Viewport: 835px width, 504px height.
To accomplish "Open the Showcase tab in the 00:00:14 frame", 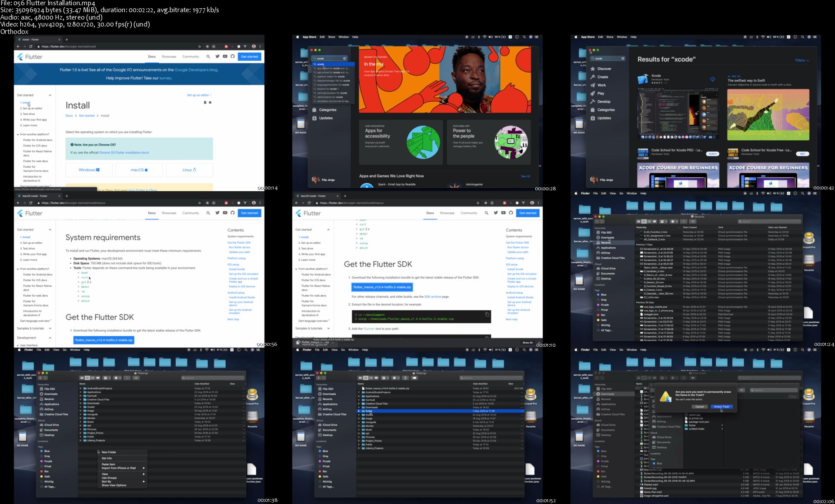I will click(x=169, y=56).
